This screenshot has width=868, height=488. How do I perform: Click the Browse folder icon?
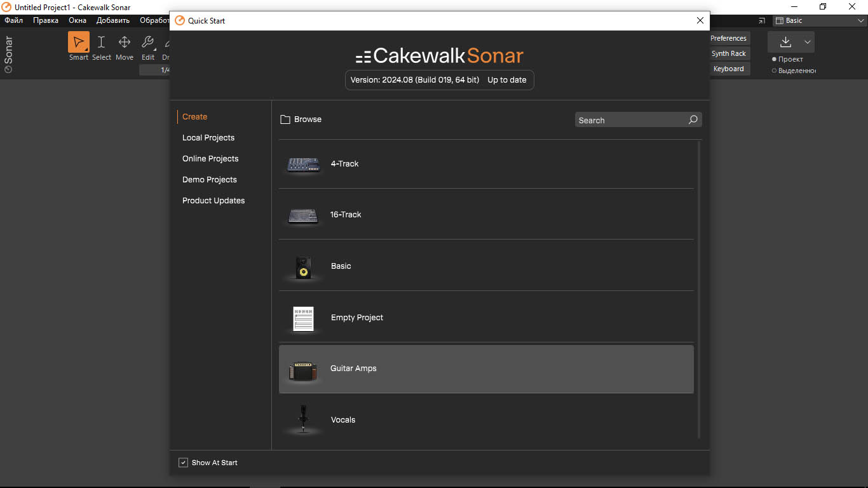click(x=285, y=119)
